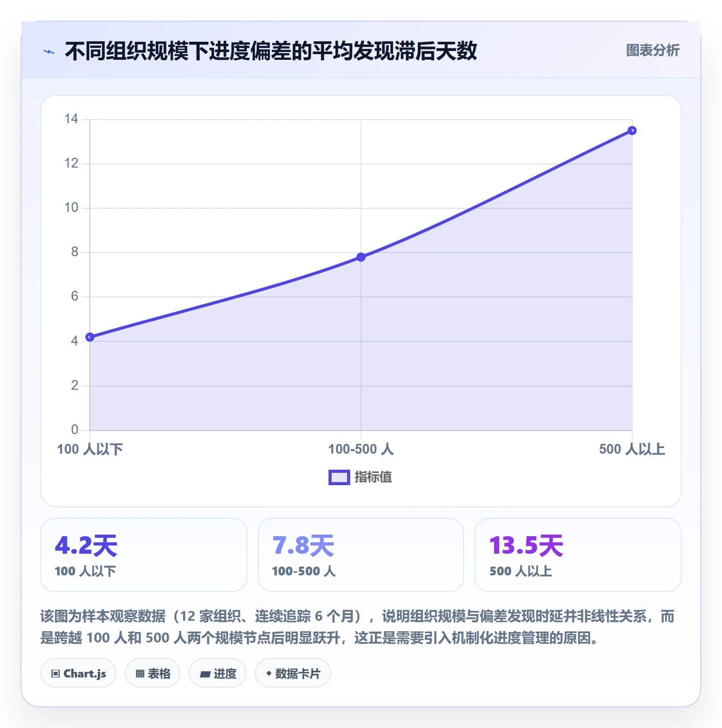Click the 图表分析 label in the header
Viewport: 722px width, 728px height.
653,51
